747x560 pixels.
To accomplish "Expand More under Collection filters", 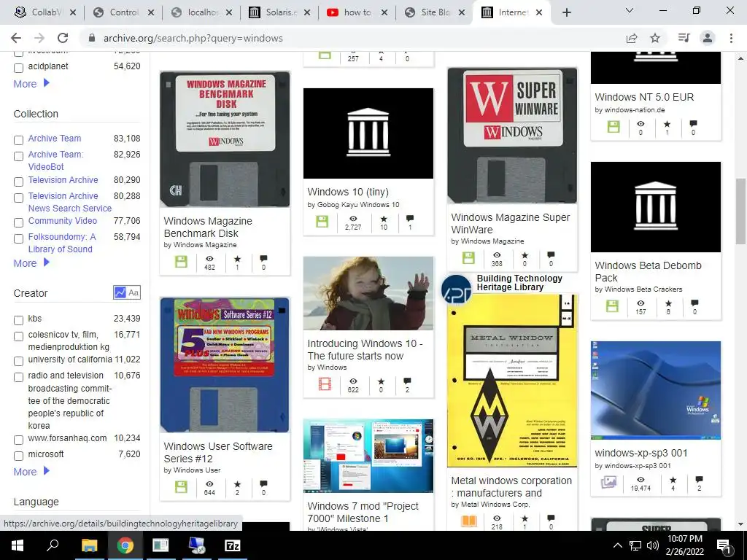I will tap(31, 262).
